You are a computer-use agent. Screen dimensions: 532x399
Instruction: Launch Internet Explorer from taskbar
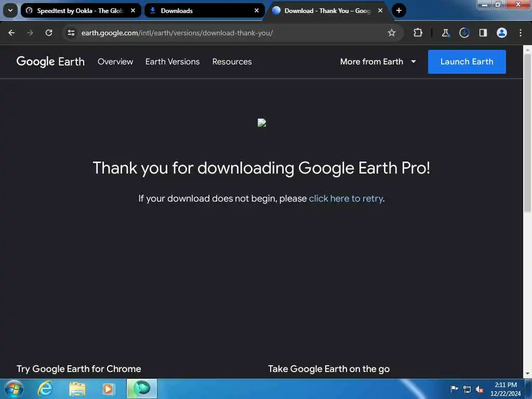click(45, 389)
